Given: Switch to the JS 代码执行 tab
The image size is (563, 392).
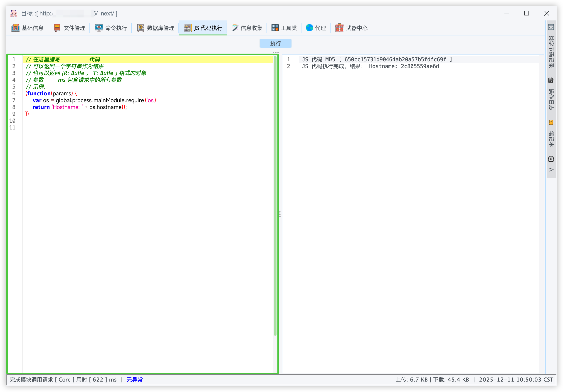Looking at the screenshot, I should tap(208, 28).
